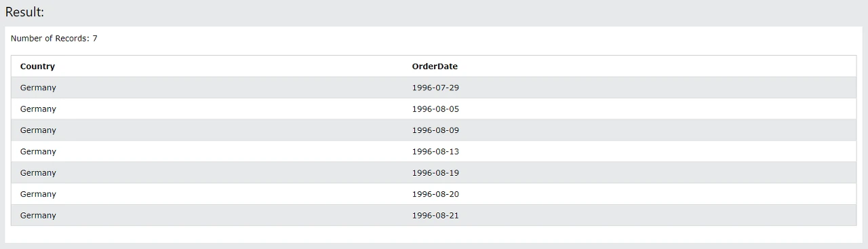868x249 pixels.
Task: Click the 1996-08-20 order date cell
Action: click(x=435, y=194)
